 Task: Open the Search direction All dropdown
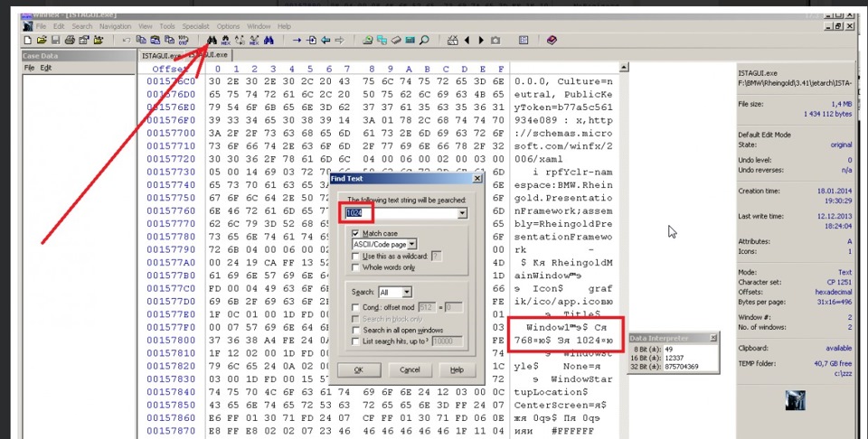[x=407, y=292]
